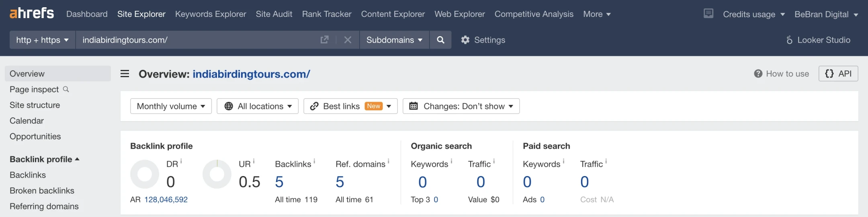
Task: Click the UR info icon
Action: pos(254,161)
